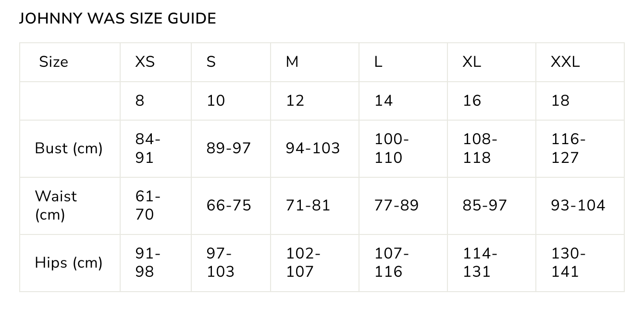Screen dimensions: 644x320
Task: Click the bust measurement 89-97 cell
Action: pyautogui.click(x=229, y=148)
